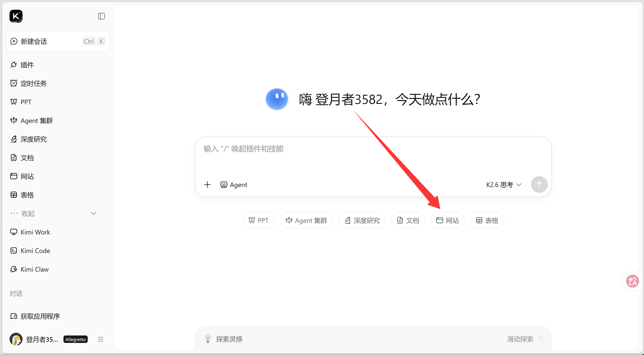Open the K2.6 思考 model dropdown

coord(504,185)
